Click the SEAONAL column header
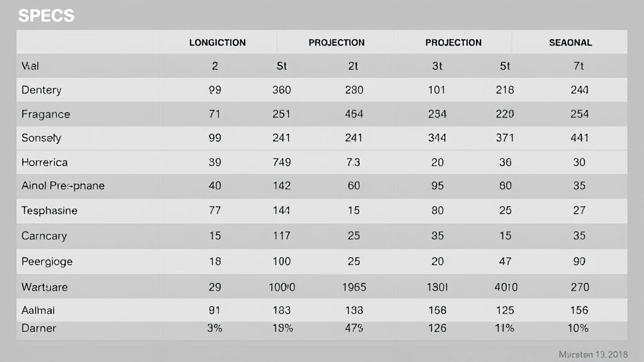 coord(570,43)
